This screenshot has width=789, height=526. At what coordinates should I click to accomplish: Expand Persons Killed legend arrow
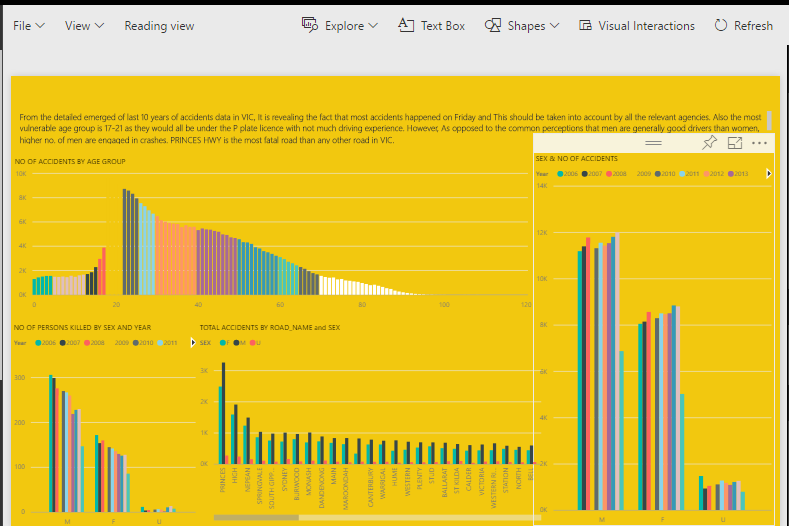coord(193,343)
